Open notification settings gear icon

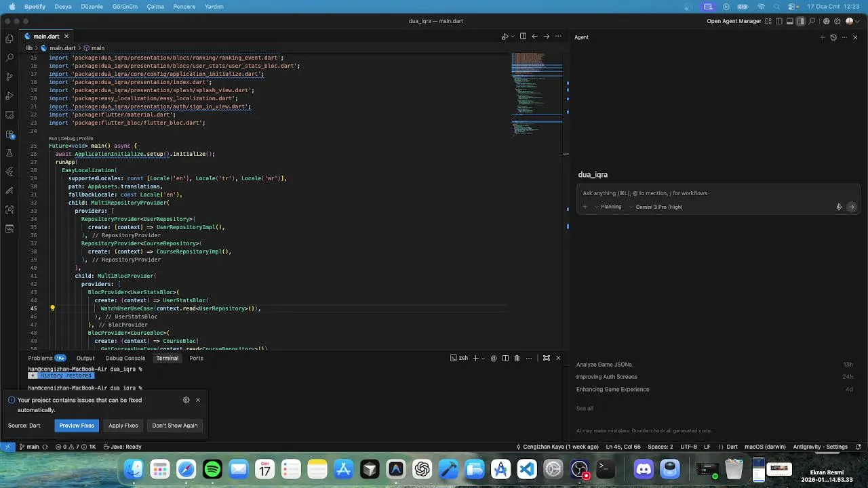tap(186, 400)
